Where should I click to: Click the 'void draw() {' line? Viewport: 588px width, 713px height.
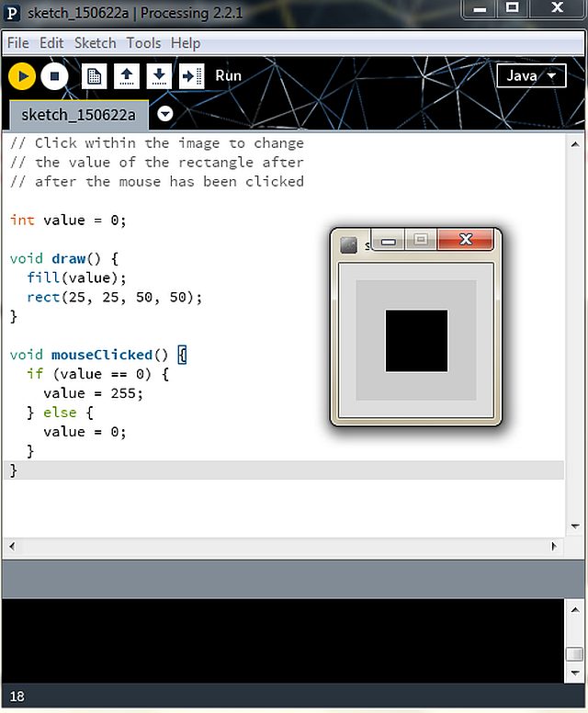pos(64,259)
